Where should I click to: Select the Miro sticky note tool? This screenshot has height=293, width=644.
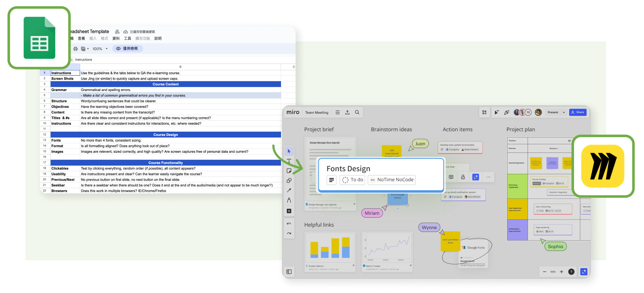[x=289, y=171]
